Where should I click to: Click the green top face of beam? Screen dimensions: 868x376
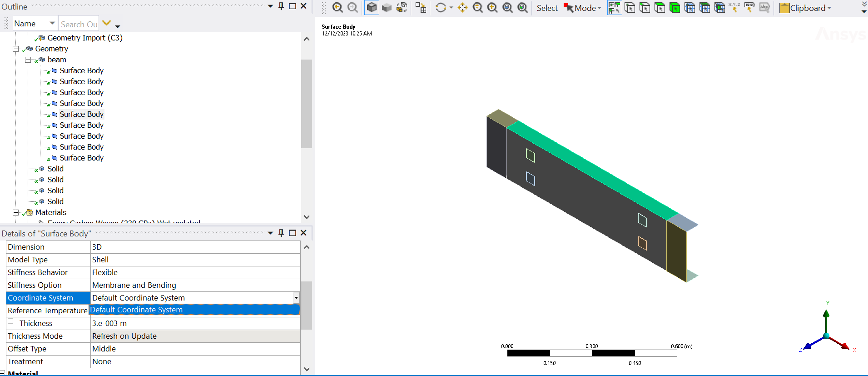pos(590,170)
